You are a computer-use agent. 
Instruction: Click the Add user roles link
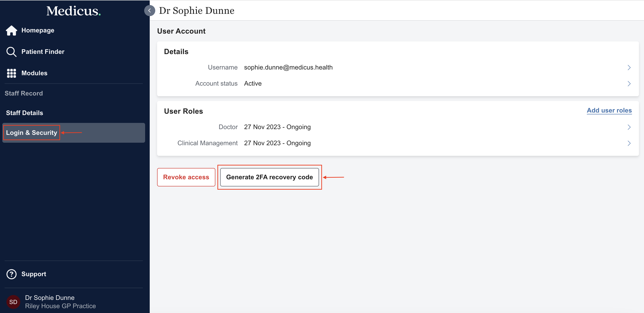pos(609,110)
